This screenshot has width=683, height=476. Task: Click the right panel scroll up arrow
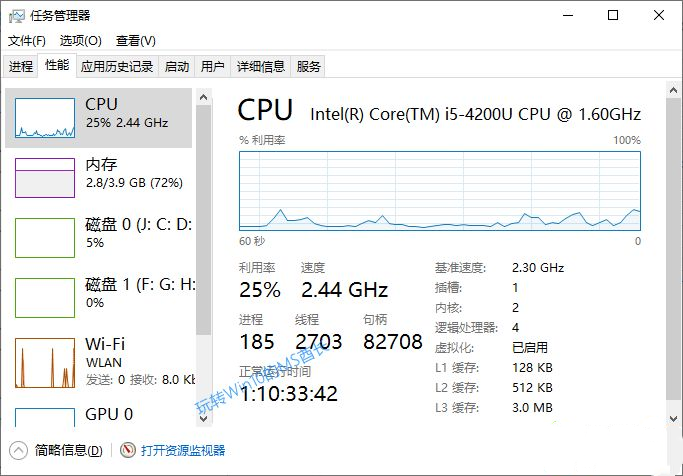click(x=673, y=91)
